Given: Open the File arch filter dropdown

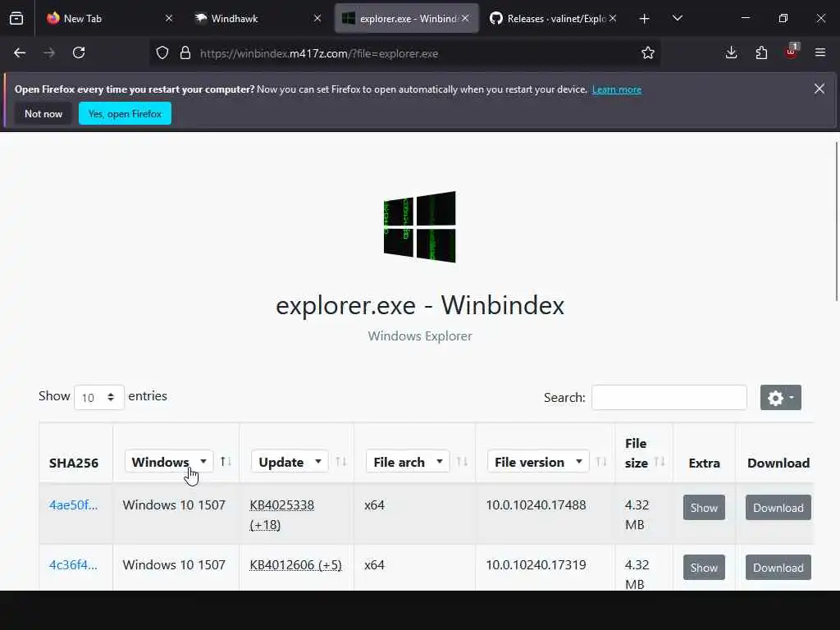Looking at the screenshot, I should click(408, 462).
